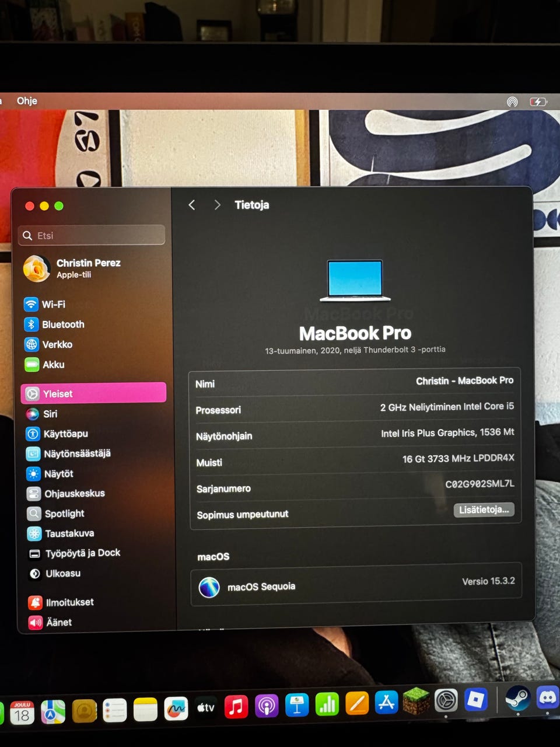
Task: Click the Tietoja window title
Action: point(251,205)
